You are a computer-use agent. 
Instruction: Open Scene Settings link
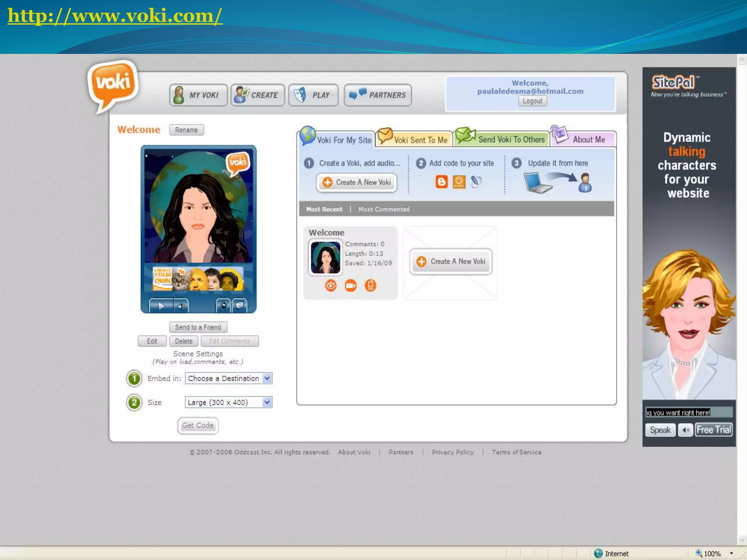tap(198, 354)
